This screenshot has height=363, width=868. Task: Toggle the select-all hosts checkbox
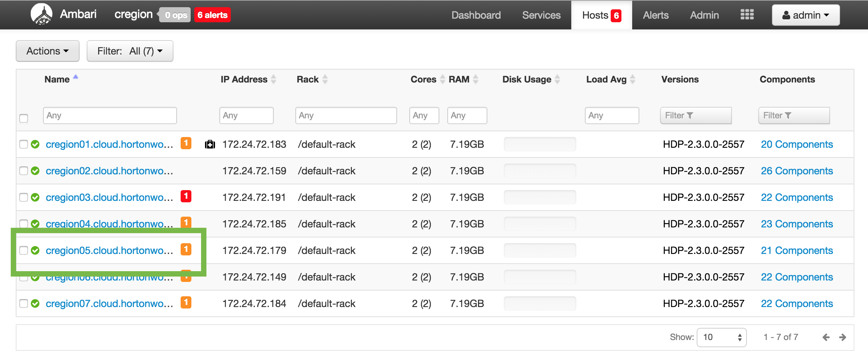point(24,118)
